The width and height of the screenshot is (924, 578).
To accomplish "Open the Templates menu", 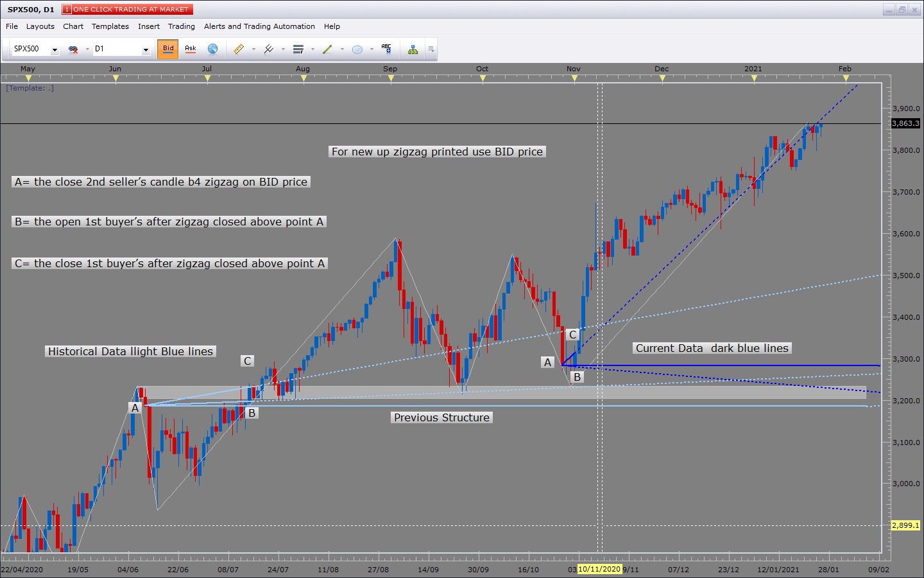I will click(x=110, y=26).
